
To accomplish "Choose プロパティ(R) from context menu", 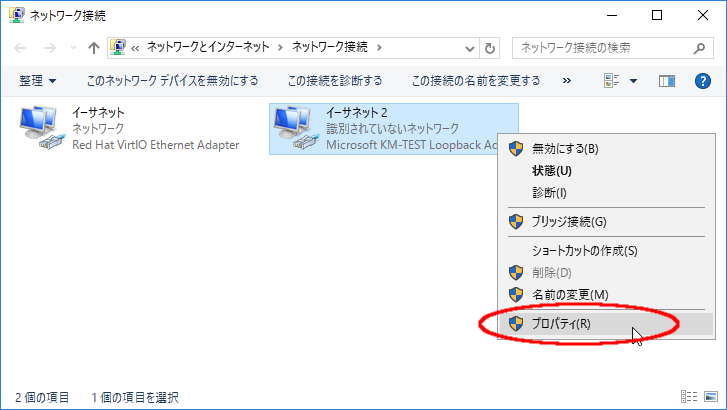I will 562,323.
